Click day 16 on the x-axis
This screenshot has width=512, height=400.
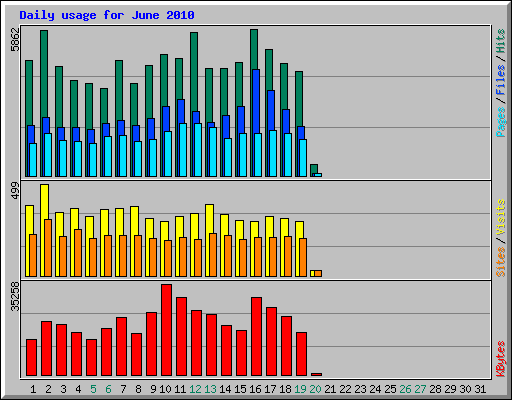coord(255,389)
